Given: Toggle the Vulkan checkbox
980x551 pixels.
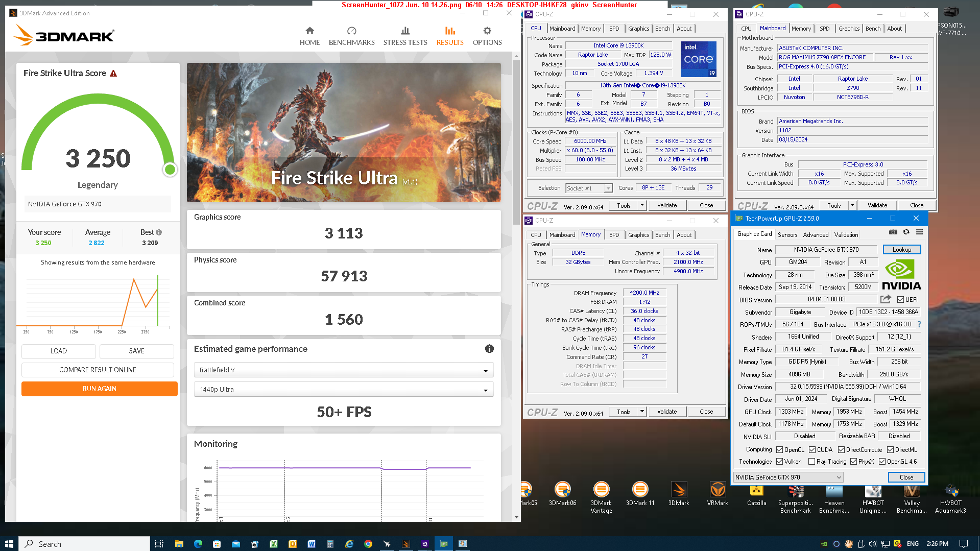Looking at the screenshot, I should pos(779,462).
